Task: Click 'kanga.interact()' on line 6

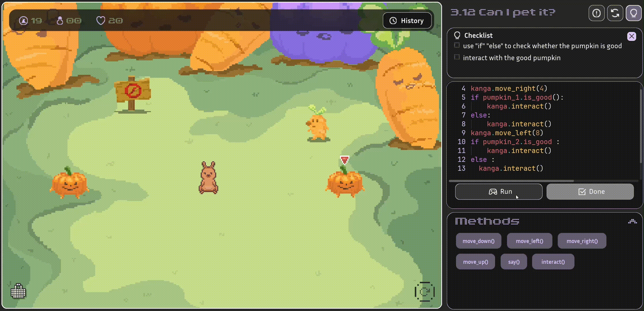Action: pos(519,106)
